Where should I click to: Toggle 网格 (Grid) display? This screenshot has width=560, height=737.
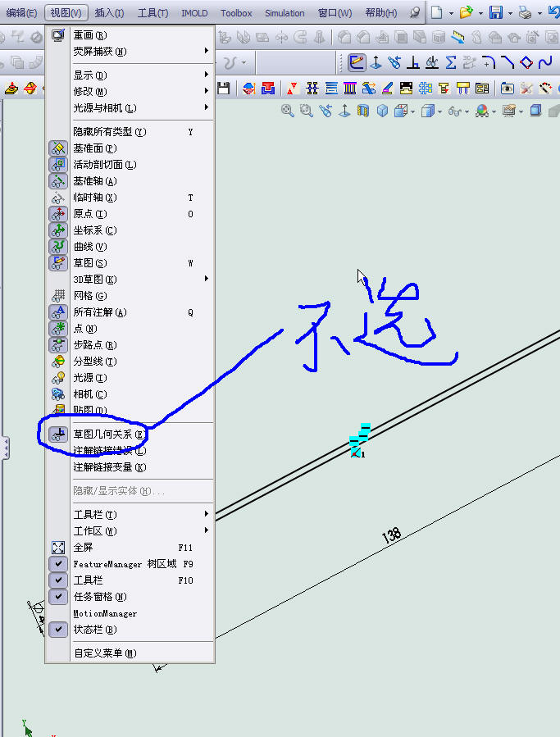pos(130,296)
